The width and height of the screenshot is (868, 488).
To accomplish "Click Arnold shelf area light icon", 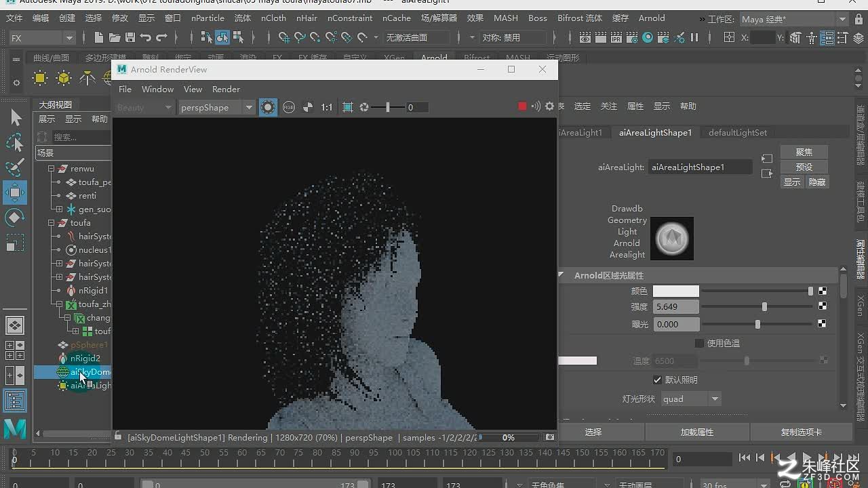I will pos(40,79).
